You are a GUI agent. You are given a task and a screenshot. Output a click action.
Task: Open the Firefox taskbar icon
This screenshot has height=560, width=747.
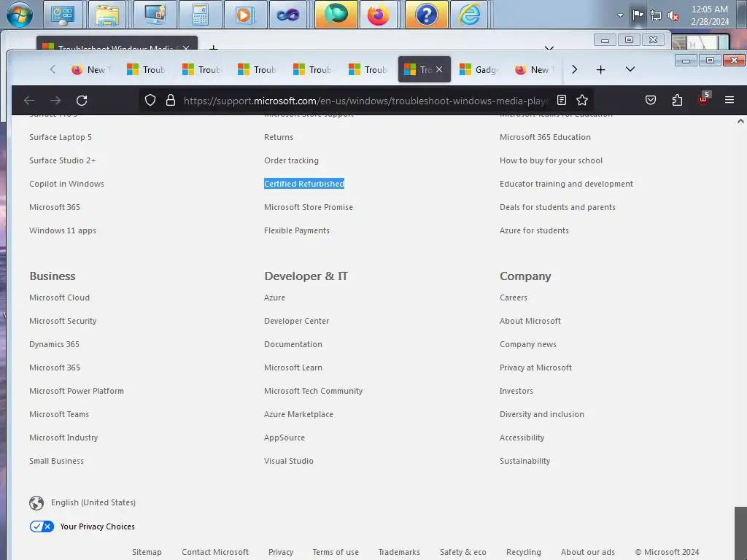(x=379, y=15)
